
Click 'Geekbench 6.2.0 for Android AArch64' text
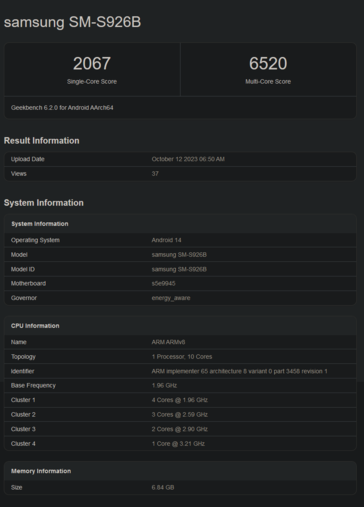tap(62, 108)
